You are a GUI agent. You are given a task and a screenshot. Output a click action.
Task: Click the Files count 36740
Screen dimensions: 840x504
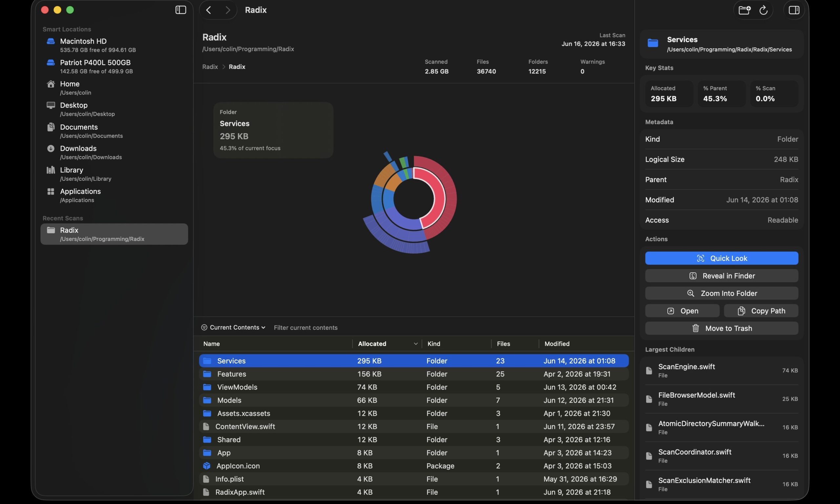[486, 71]
